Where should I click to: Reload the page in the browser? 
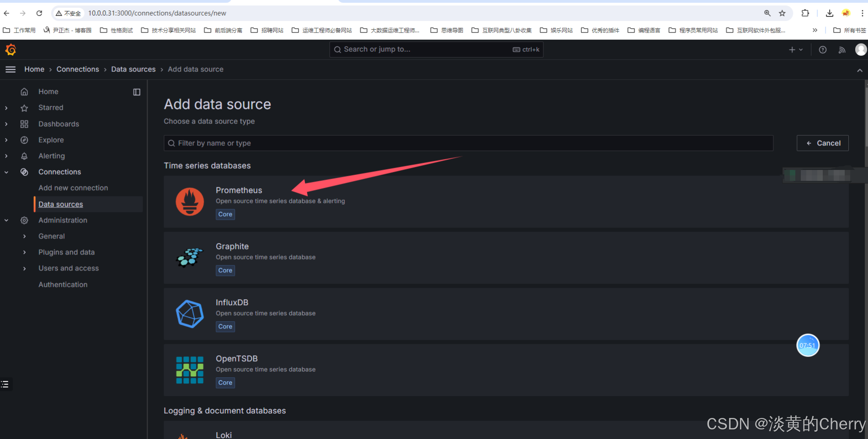(x=39, y=13)
